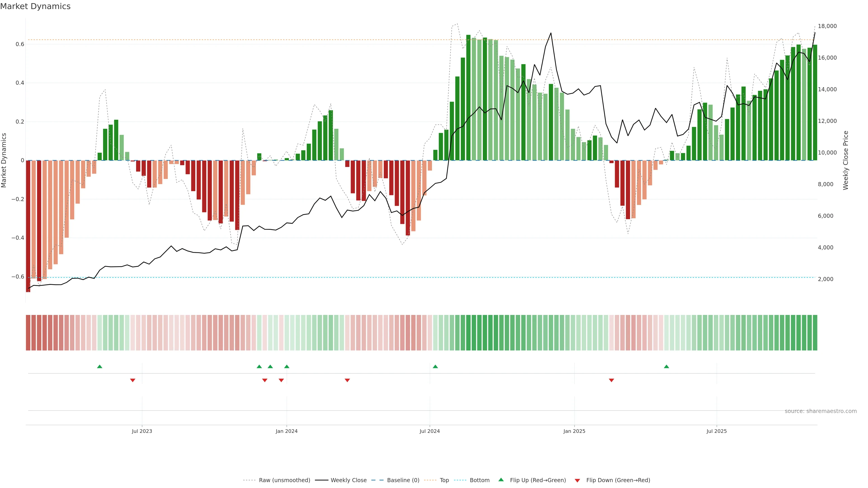Screen dimensions: 868x488
Task: Click the Flip Up triangle at Jan 2024
Action: [x=286, y=366]
